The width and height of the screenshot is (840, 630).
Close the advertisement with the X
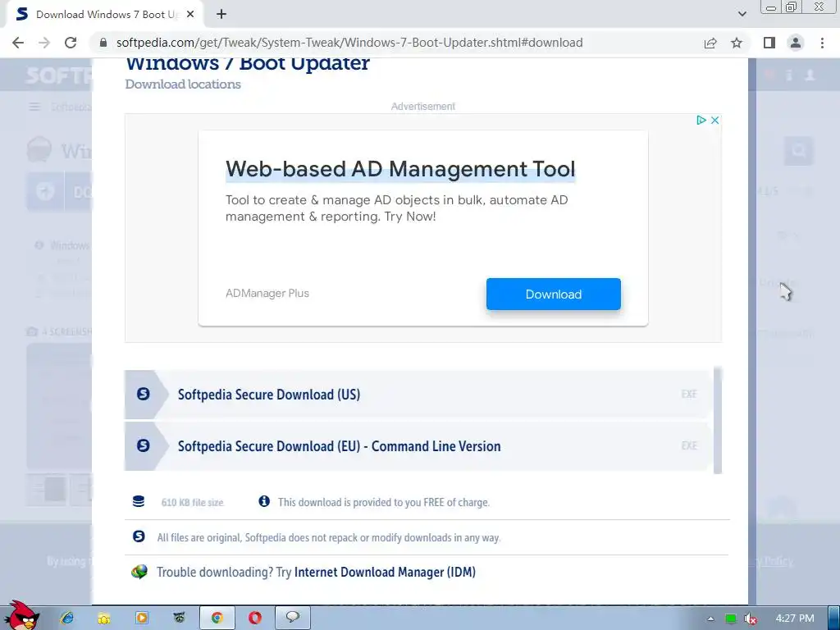(714, 120)
